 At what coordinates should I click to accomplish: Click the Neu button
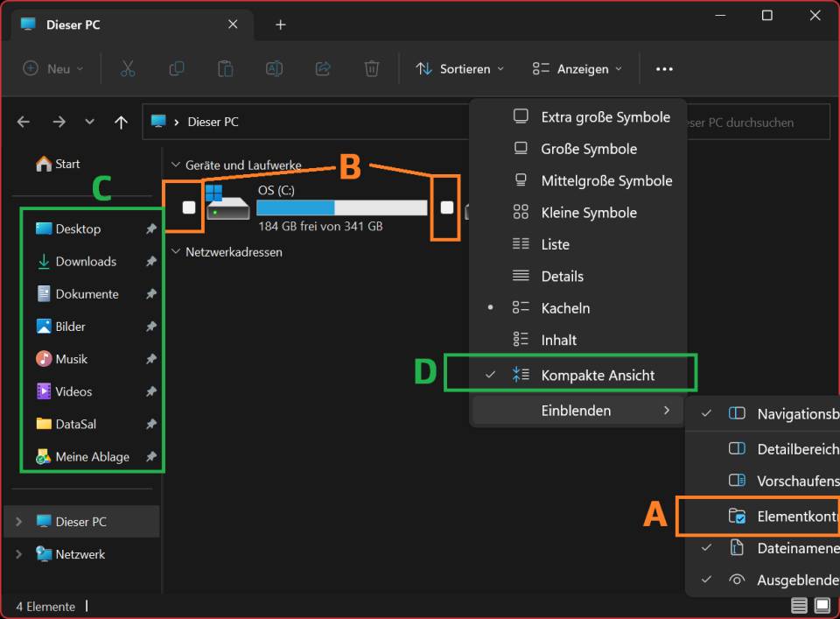tap(53, 68)
